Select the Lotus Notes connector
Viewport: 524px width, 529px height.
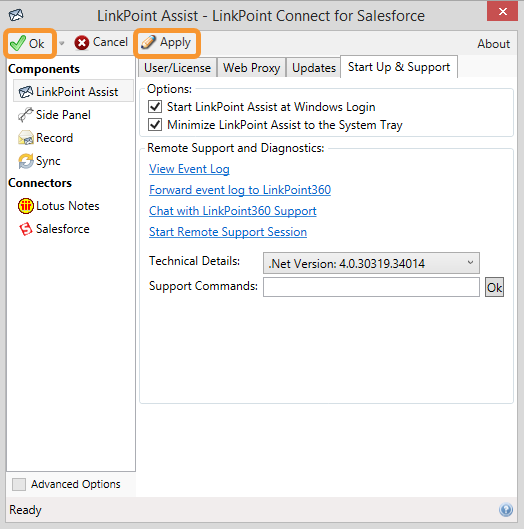pyautogui.click(x=59, y=206)
